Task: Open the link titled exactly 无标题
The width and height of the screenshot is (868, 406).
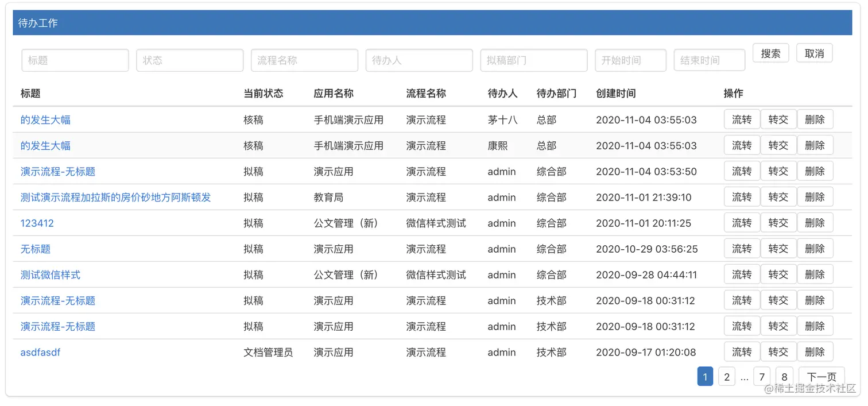Action: coord(36,249)
